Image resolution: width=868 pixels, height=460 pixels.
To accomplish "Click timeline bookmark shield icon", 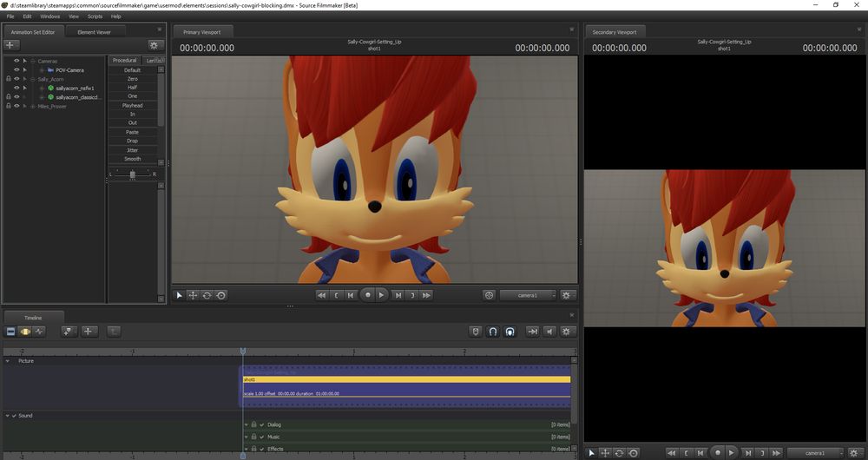I will tap(476, 332).
